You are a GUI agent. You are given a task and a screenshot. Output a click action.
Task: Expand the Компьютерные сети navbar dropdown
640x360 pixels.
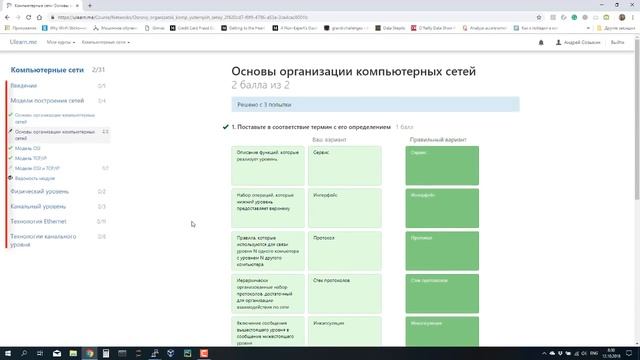coord(106,42)
